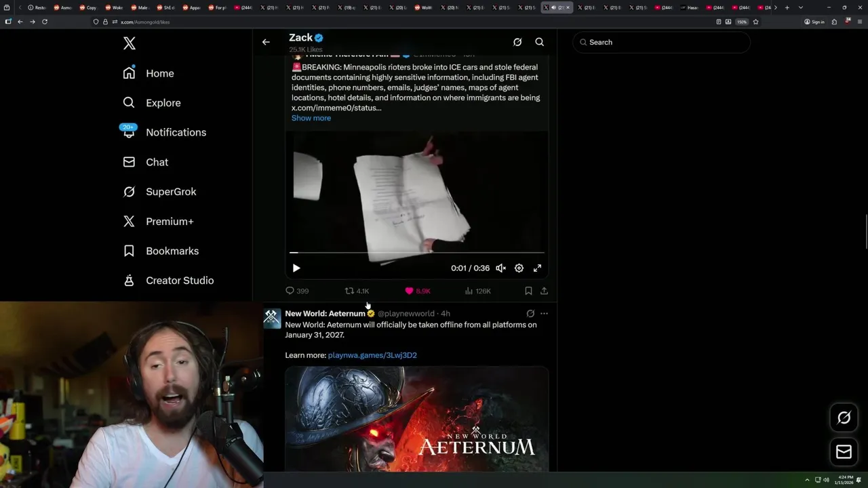Click the back arrow beside Zack
Screen dimensions: 868x488
tap(266, 42)
